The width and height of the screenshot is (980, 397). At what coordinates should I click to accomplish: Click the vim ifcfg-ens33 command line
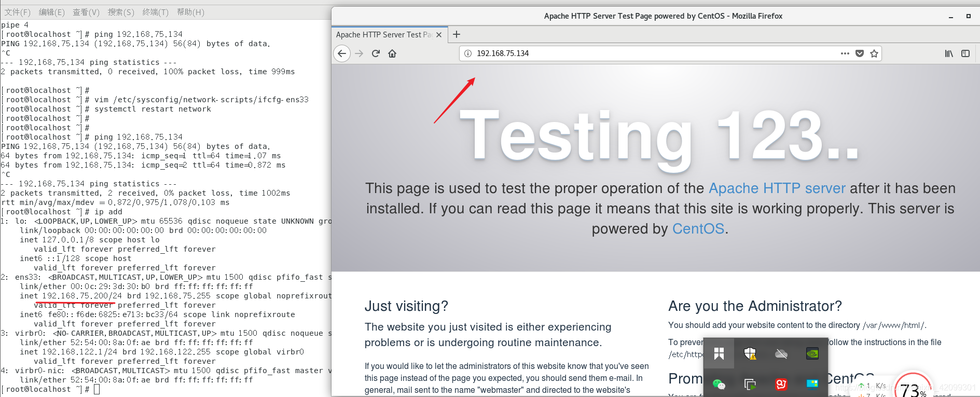tap(155, 100)
